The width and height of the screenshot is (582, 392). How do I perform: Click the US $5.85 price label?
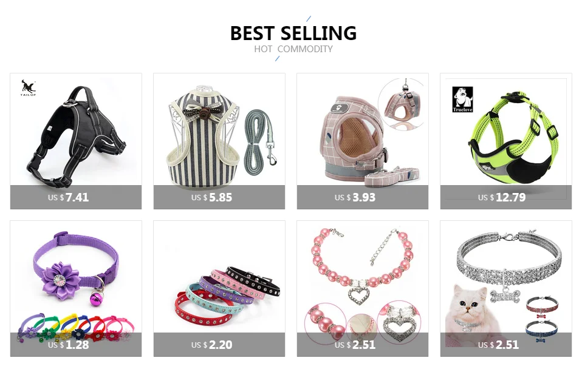(211, 197)
